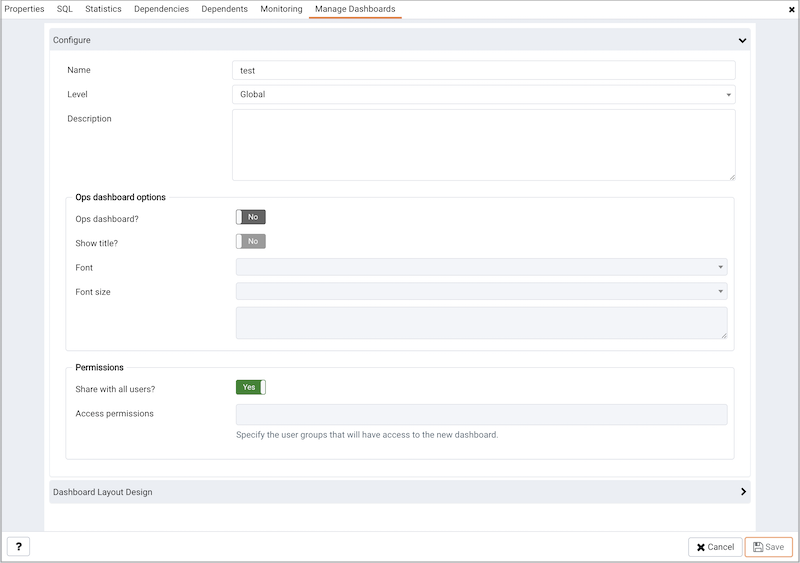Open the Level dropdown showing Global
This screenshot has height=563, width=800.
(484, 94)
